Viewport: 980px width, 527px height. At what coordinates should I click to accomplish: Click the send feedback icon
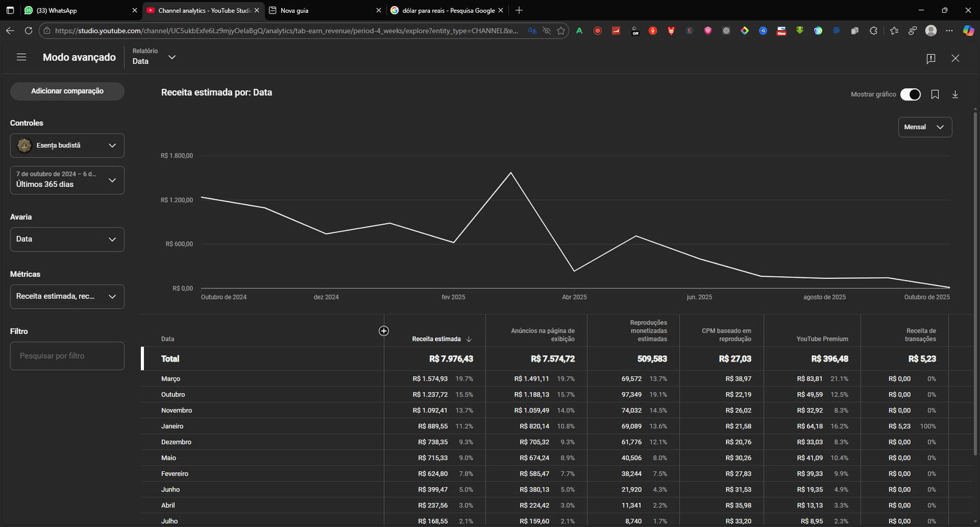point(930,58)
